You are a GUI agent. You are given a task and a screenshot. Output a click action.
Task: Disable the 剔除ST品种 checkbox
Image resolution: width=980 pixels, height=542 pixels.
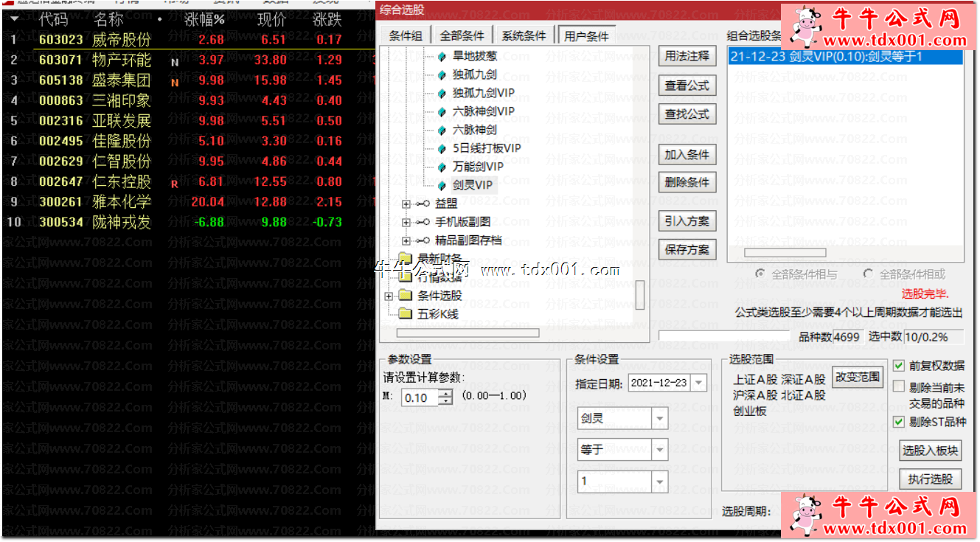(899, 423)
